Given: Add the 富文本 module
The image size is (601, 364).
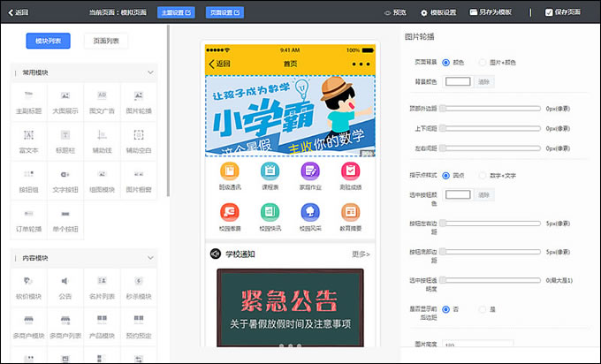Looking at the screenshot, I should [x=29, y=141].
